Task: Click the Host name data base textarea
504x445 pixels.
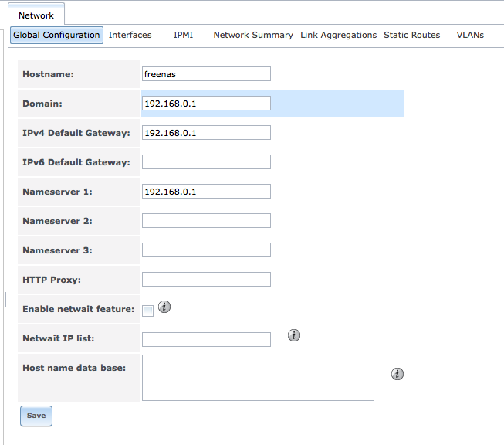Action: [x=258, y=378]
